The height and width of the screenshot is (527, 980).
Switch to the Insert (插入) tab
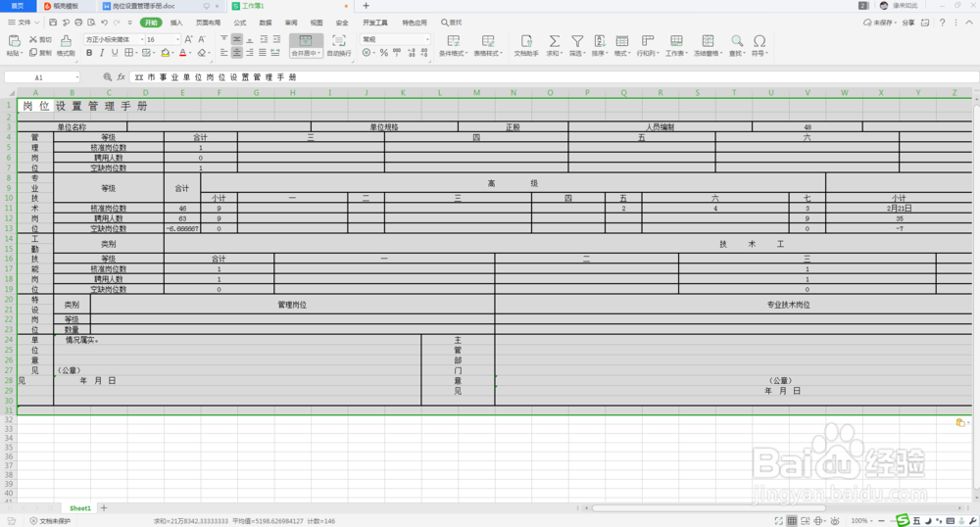tap(176, 23)
